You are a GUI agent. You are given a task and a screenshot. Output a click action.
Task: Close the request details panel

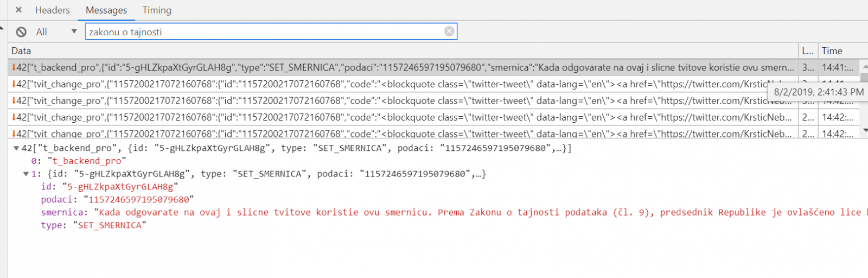(x=18, y=10)
